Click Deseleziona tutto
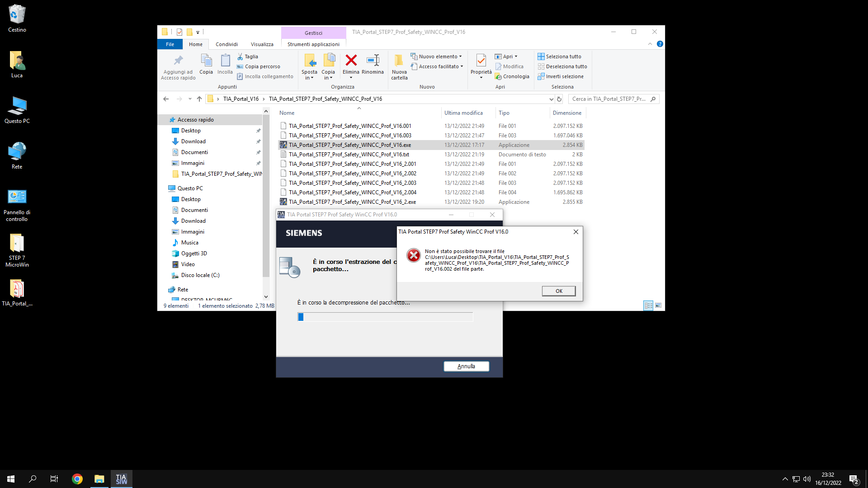Viewport: 868px width, 488px height. click(562, 66)
